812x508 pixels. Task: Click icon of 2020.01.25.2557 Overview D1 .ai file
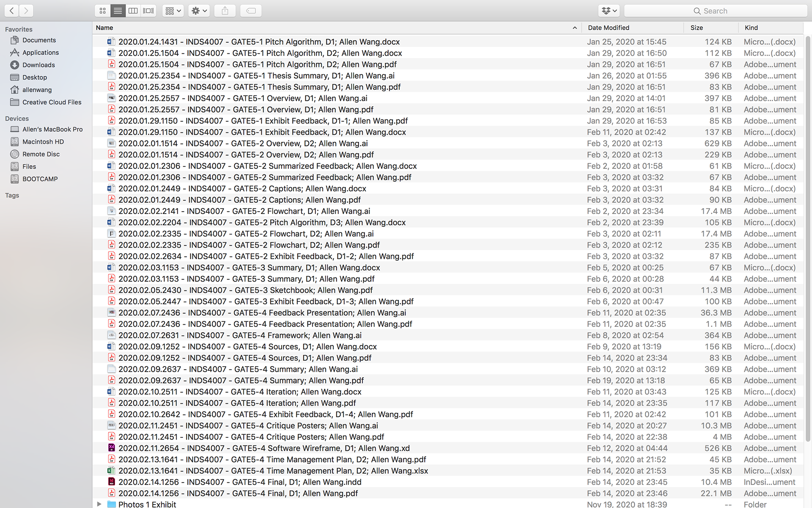(111, 98)
